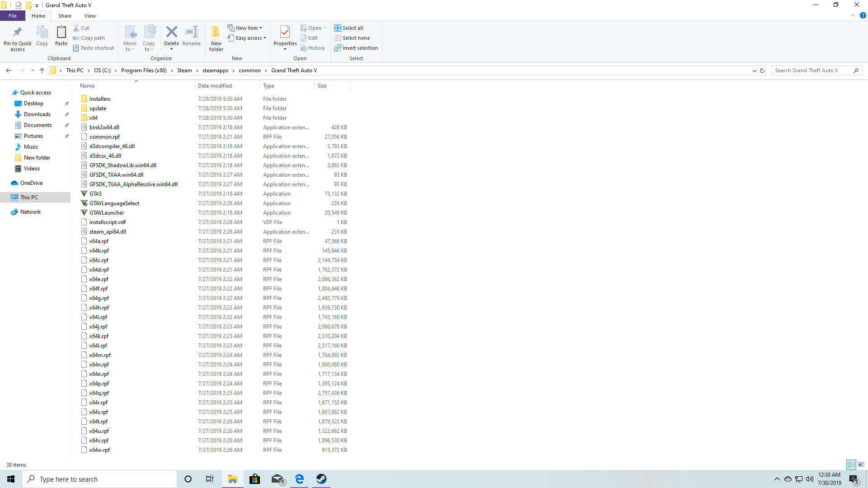Switch to the Share tab
The height and width of the screenshot is (488, 868).
pos(65,16)
